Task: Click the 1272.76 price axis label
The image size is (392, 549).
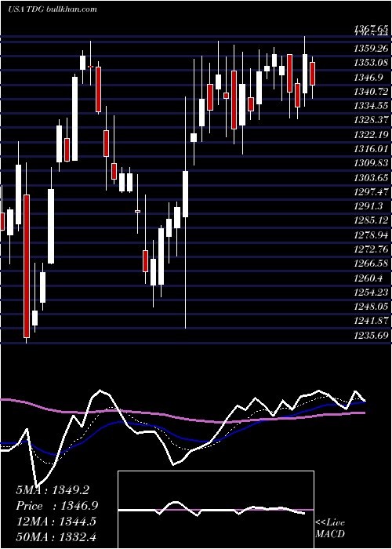Action: click(x=371, y=249)
